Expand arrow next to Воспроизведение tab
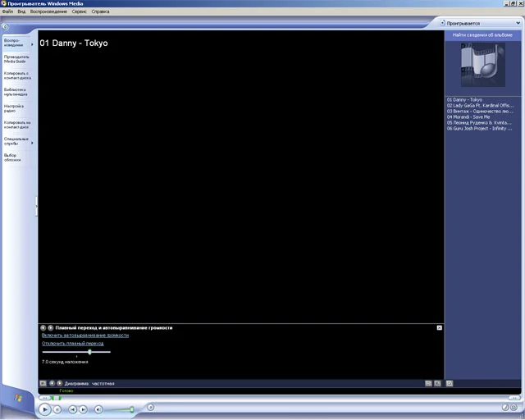The height and width of the screenshot is (420, 525). 33,44
